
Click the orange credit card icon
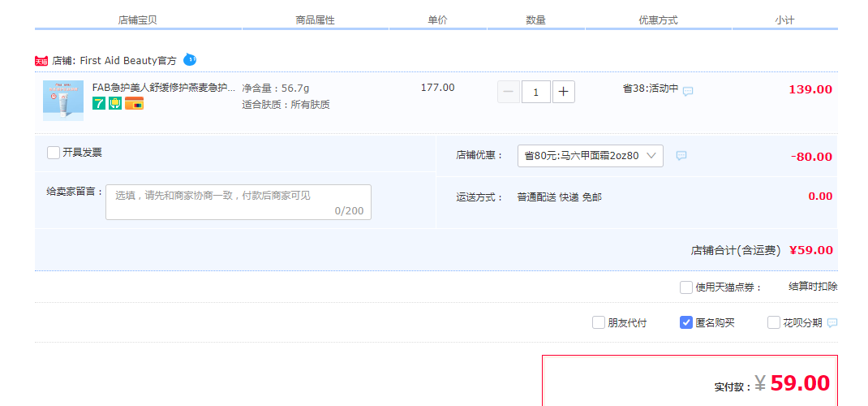[134, 103]
